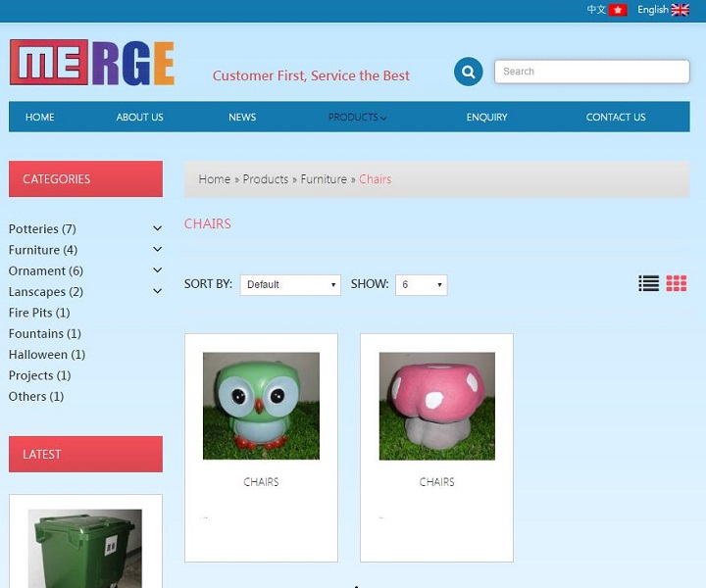
Task: Click the Latest header
Action: point(85,454)
